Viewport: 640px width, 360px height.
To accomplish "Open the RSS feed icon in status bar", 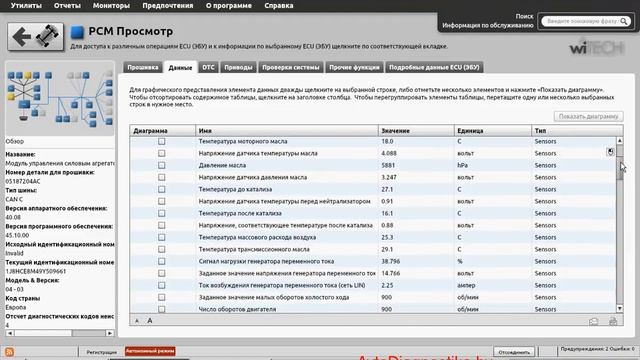I will 9,351.
